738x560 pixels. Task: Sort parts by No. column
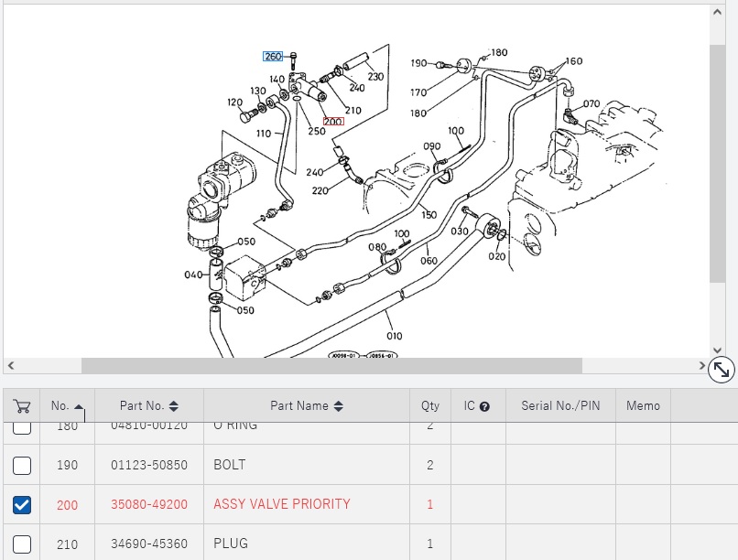click(66, 406)
